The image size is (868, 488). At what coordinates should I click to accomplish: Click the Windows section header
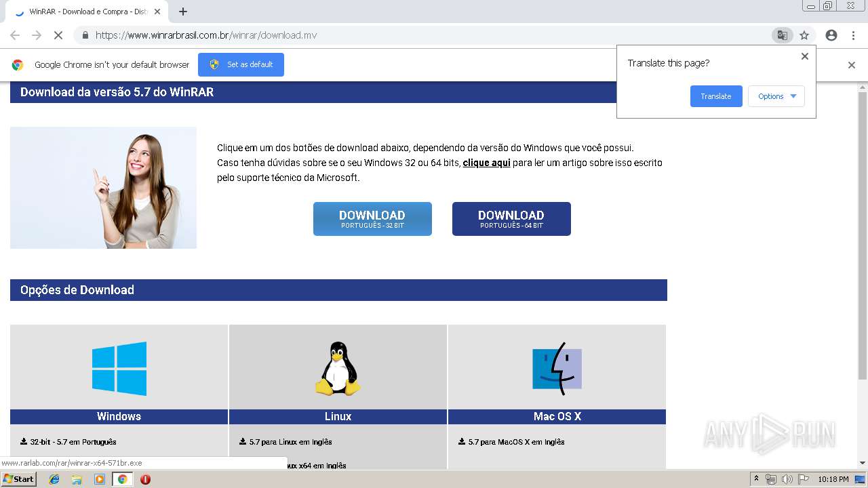point(119,416)
